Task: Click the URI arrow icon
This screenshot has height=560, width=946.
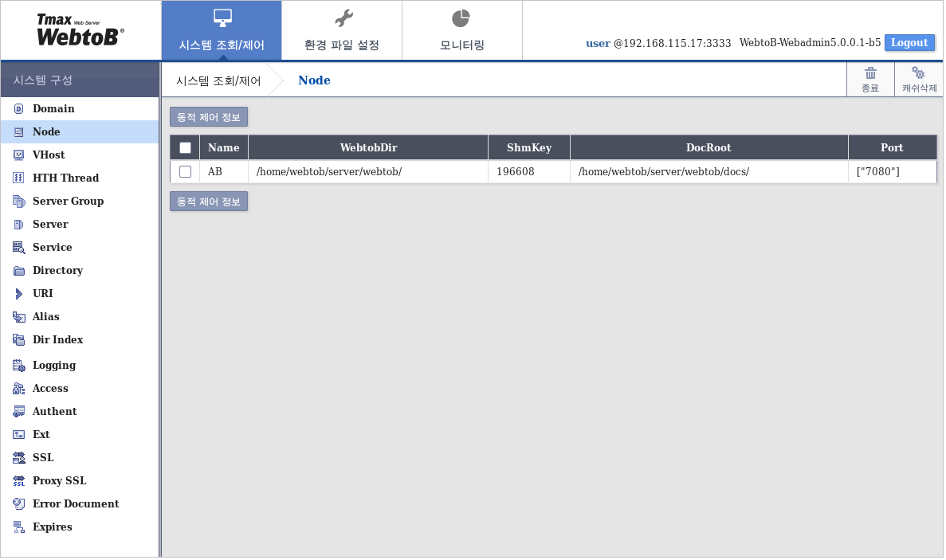Action: point(18,294)
